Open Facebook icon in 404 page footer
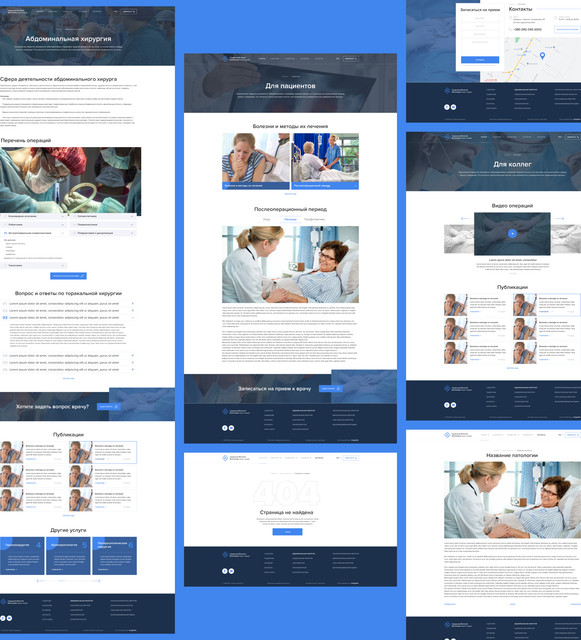The width and height of the screenshot is (581, 640). coord(225,571)
